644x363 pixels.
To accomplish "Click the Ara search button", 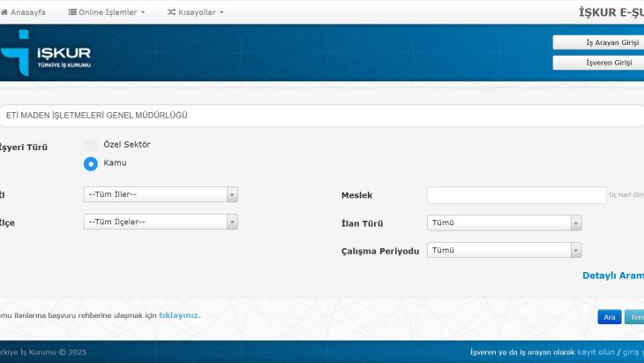I will pos(610,317).
